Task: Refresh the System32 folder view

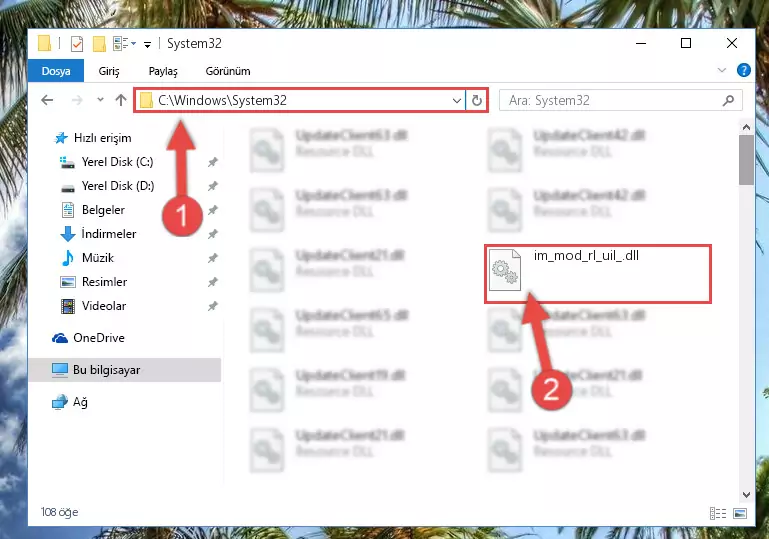Action: pyautogui.click(x=476, y=101)
